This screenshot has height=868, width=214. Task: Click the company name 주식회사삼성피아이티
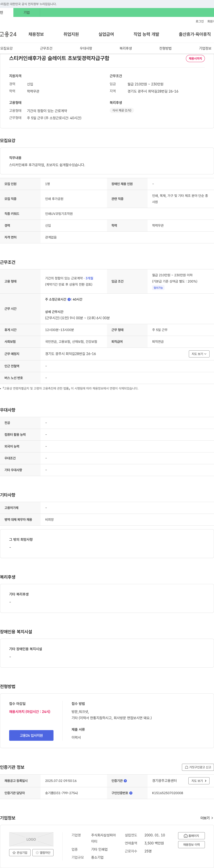(x=104, y=838)
